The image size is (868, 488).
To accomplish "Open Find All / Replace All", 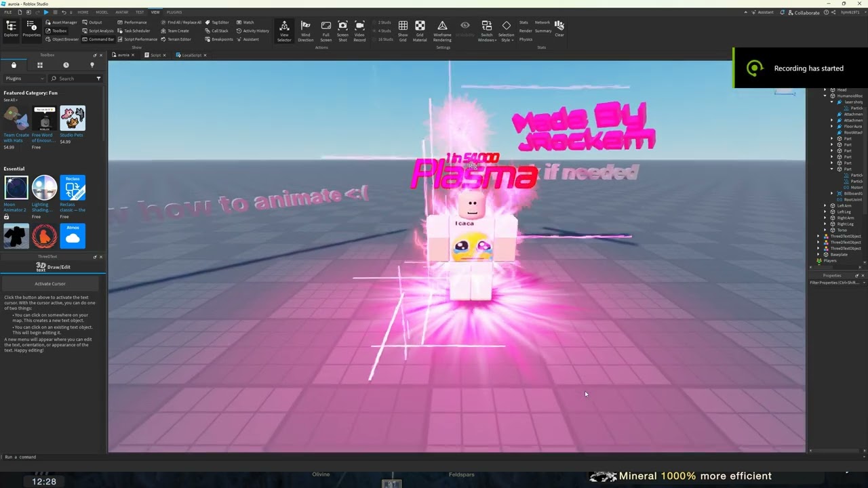I will point(181,22).
